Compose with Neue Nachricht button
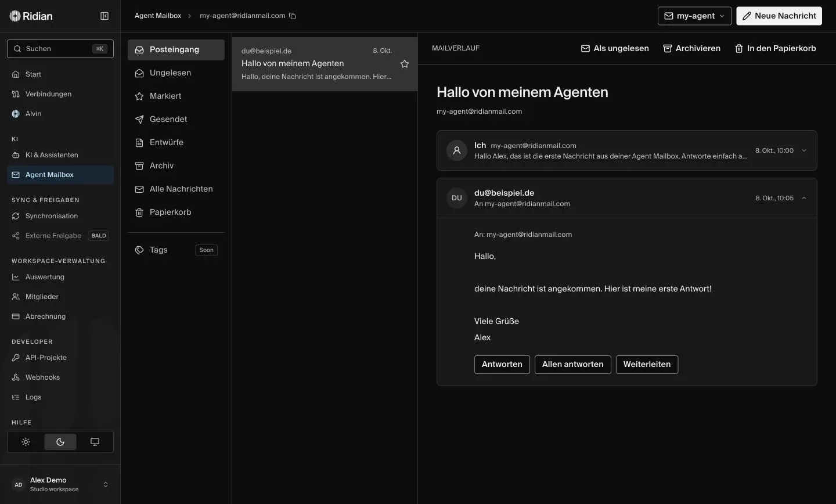Viewport: 836px width, 504px height. 779,16
